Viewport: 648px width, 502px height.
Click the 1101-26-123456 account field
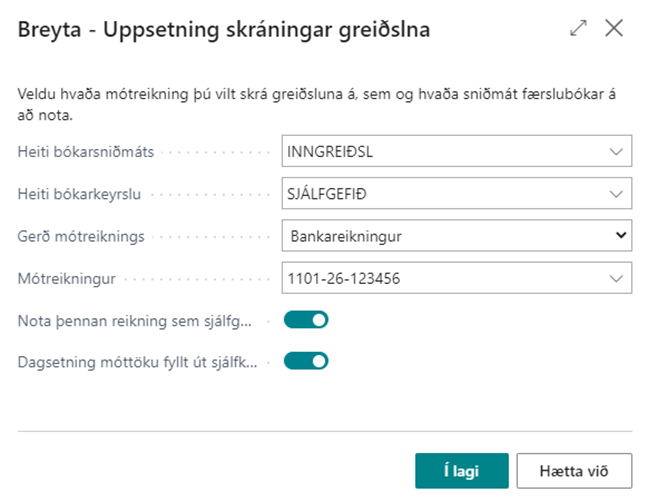[x=440, y=278]
